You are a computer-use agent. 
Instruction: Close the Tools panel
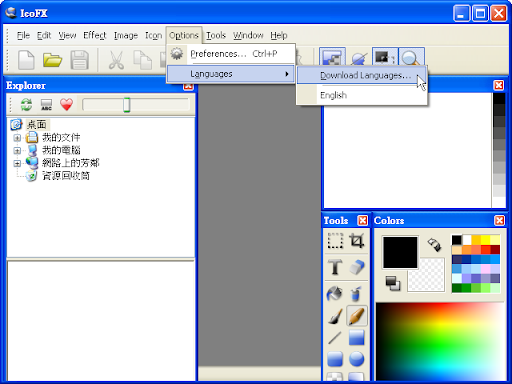pos(362,220)
